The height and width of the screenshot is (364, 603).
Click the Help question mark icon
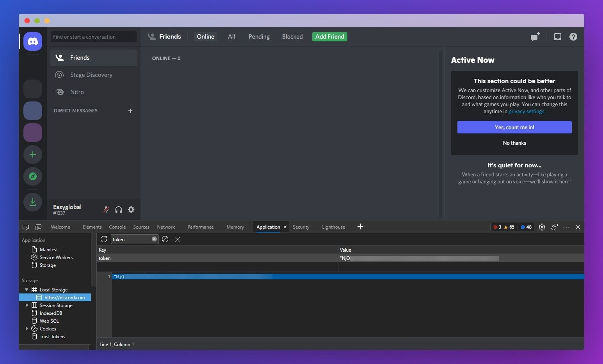[573, 37]
